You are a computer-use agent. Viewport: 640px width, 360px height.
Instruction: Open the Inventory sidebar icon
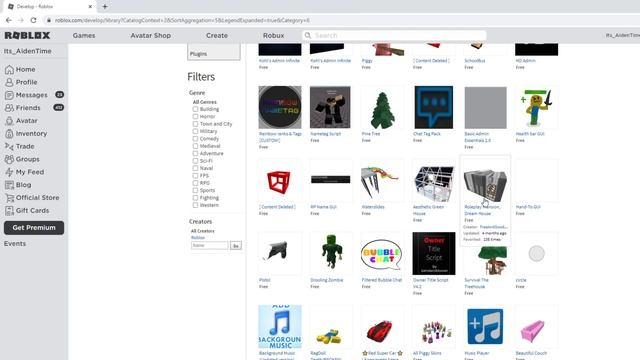[x=9, y=133]
